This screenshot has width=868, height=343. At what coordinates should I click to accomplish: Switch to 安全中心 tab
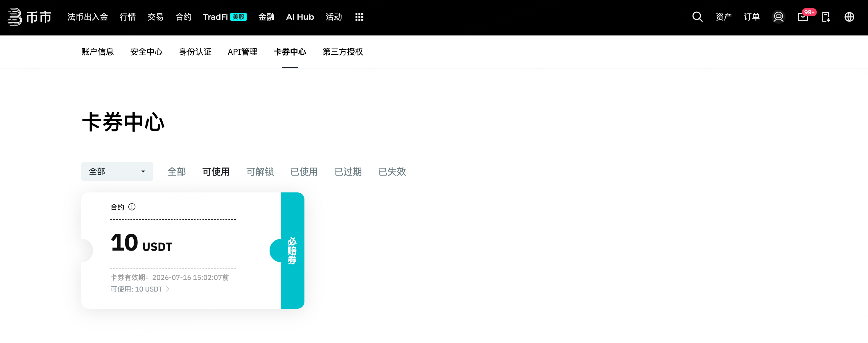click(x=146, y=52)
